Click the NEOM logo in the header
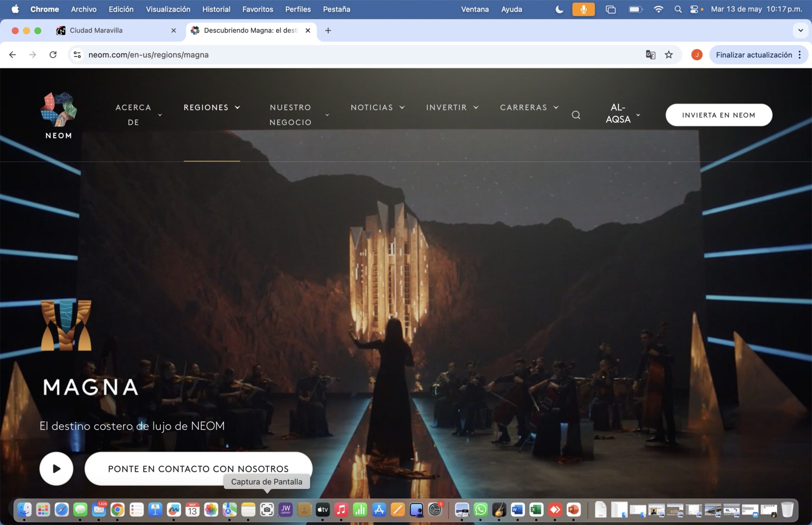 (59, 115)
